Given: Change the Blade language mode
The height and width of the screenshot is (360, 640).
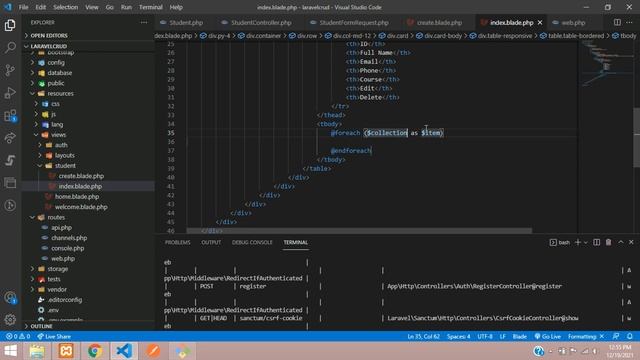Looking at the screenshot, I should click(x=520, y=336).
